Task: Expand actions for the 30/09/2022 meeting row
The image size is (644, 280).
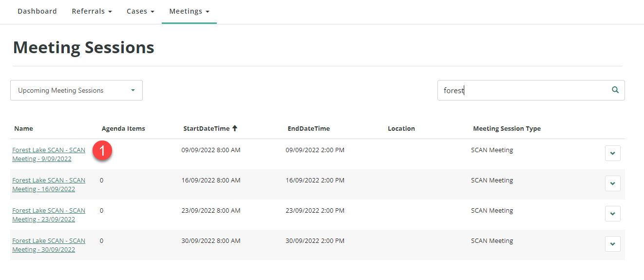Action: pyautogui.click(x=612, y=244)
